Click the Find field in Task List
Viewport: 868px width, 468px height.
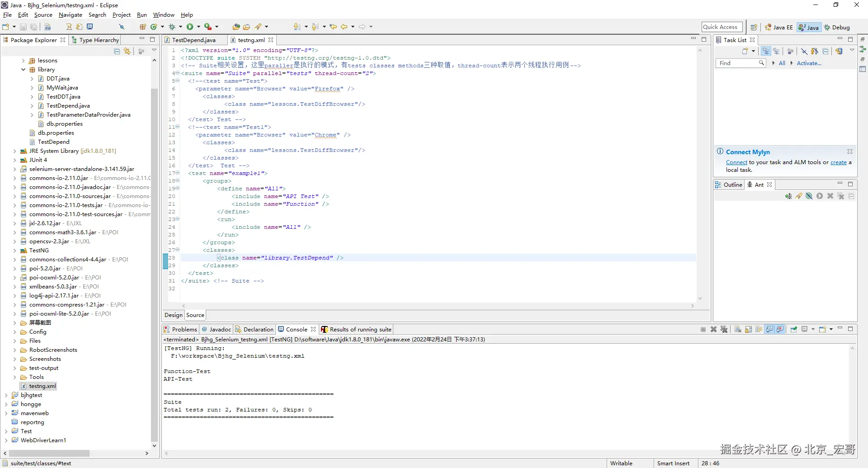pos(738,63)
